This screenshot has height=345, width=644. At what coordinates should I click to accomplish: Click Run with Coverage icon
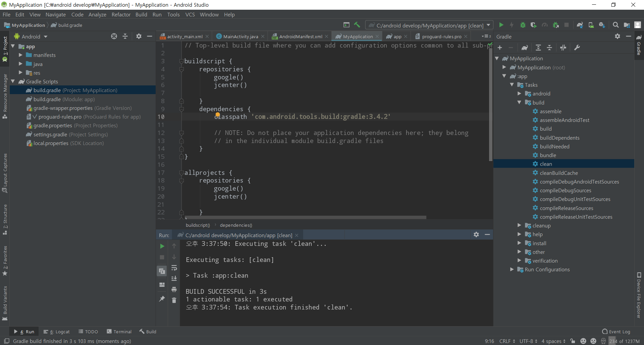tap(533, 25)
